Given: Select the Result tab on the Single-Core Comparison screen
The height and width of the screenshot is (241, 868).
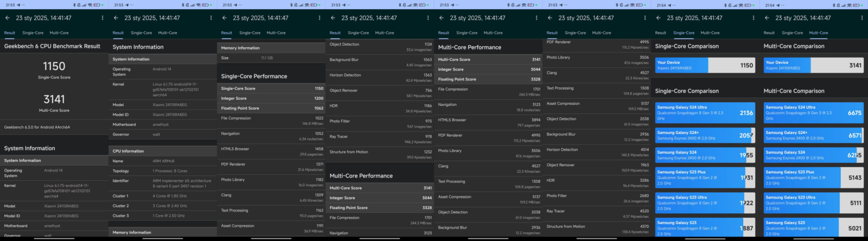Looking at the screenshot, I should (x=661, y=33).
